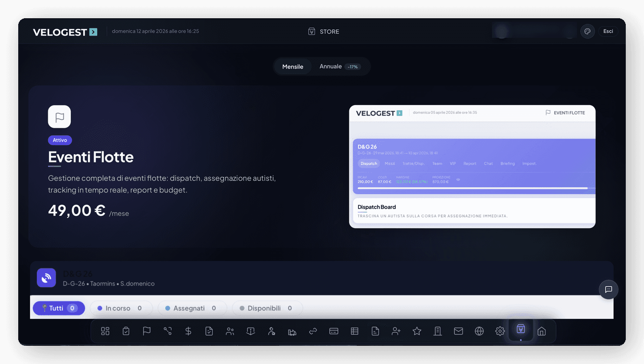Open the star favorites icon
Image resolution: width=644 pixels, height=364 pixels.
(x=417, y=331)
